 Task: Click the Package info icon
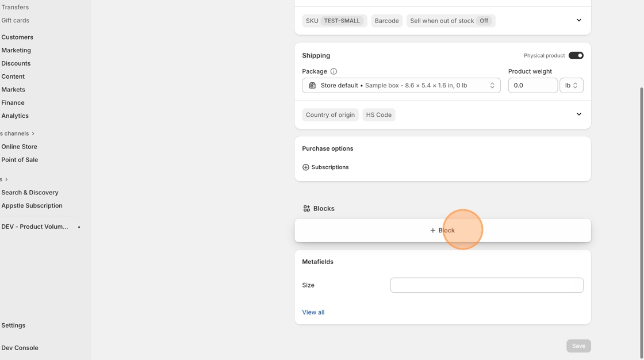tap(333, 71)
